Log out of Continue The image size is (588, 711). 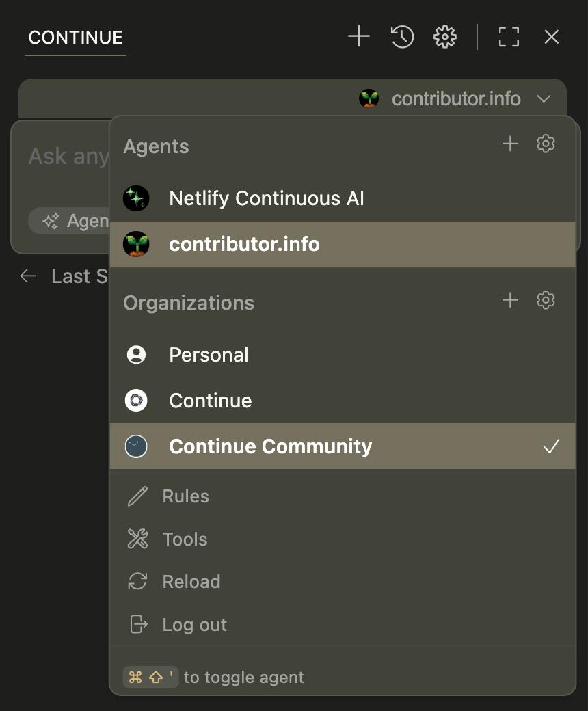[194, 624]
